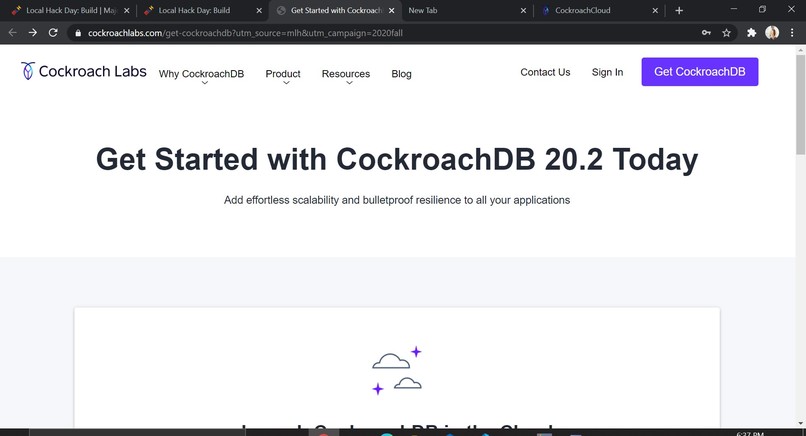Click the padlock site info icon
806x436 pixels.
78,33
